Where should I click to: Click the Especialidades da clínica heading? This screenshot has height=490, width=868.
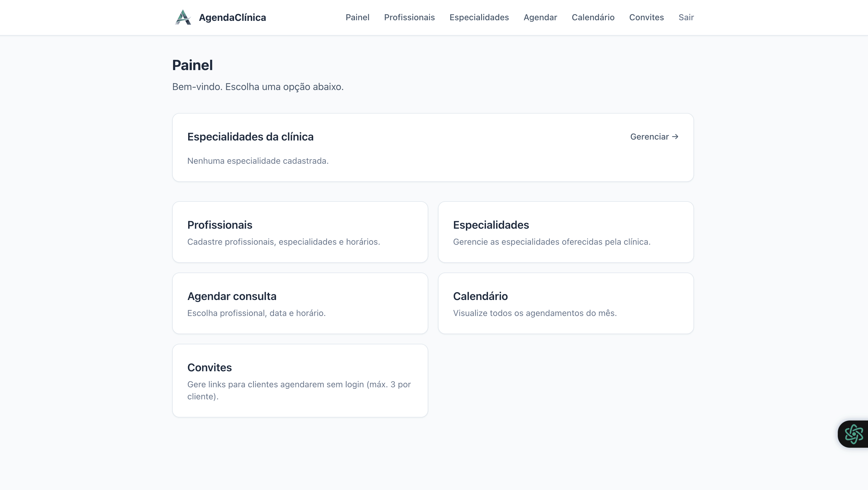[x=250, y=137]
